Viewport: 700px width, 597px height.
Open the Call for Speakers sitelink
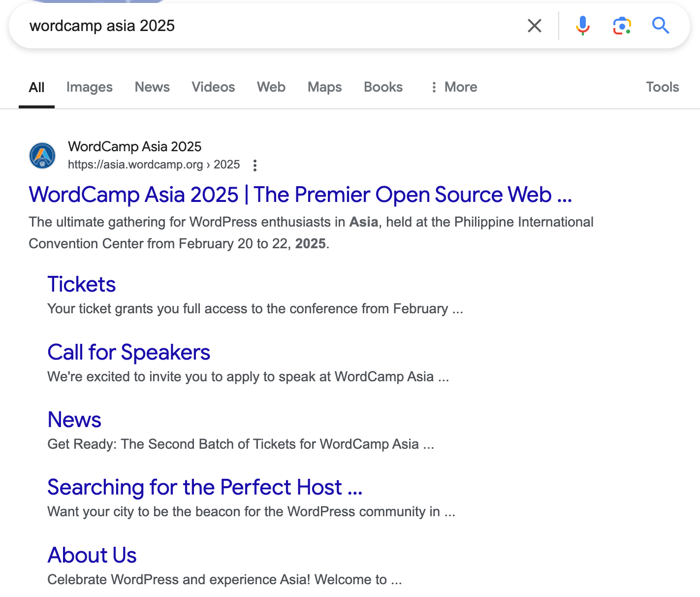tap(129, 352)
